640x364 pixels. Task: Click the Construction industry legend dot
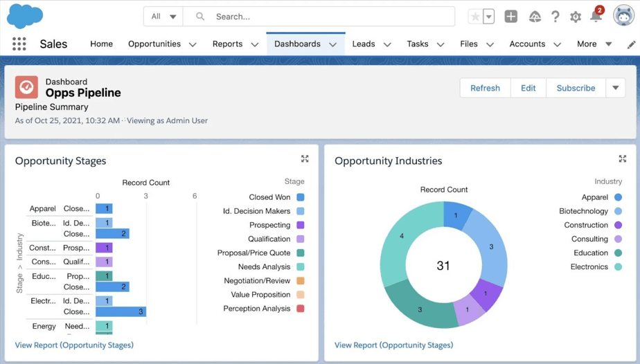(x=618, y=225)
